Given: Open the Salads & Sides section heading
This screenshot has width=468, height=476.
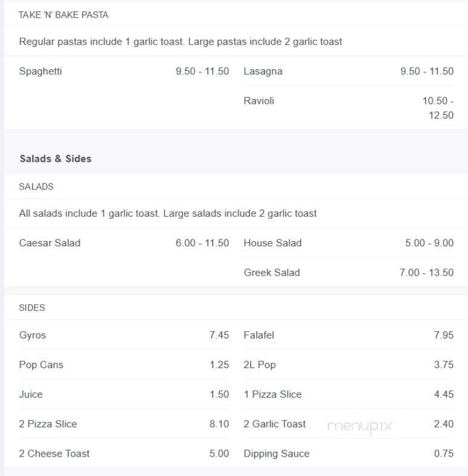Looking at the screenshot, I should tap(56, 159).
